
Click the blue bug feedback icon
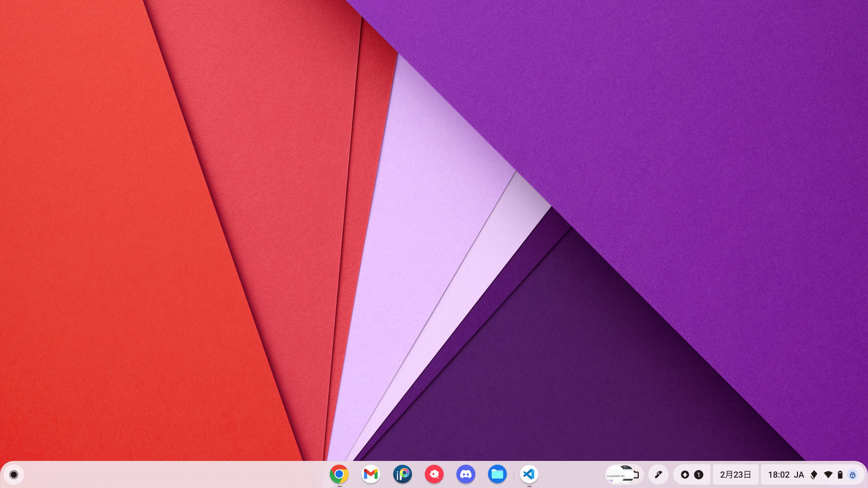[x=853, y=474]
